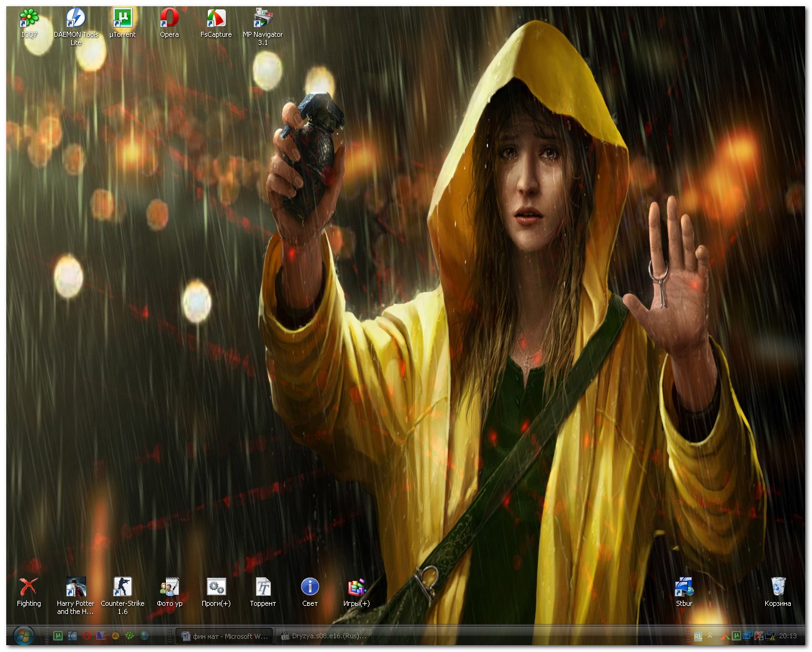The width and height of the screenshot is (812, 652).
Task: Click the Opera browser desktop icon
Action: click(x=169, y=19)
